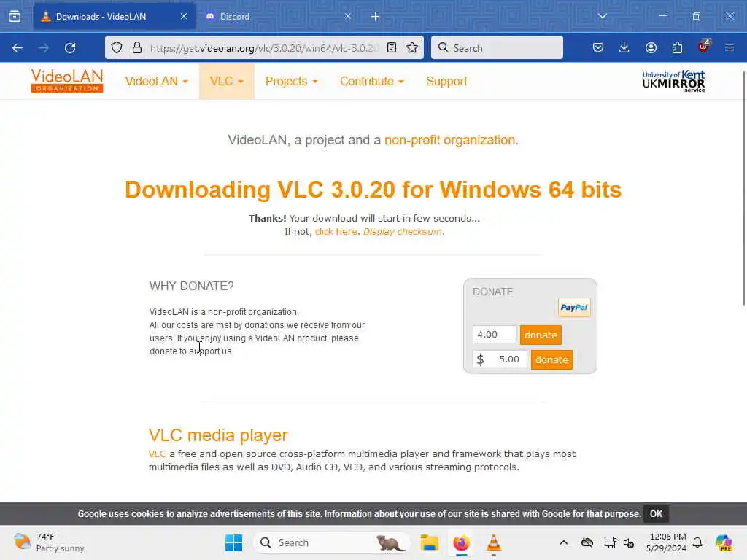Viewport: 747px width, 560px height.
Task: Show hidden system tray icons
Action: tap(564, 542)
